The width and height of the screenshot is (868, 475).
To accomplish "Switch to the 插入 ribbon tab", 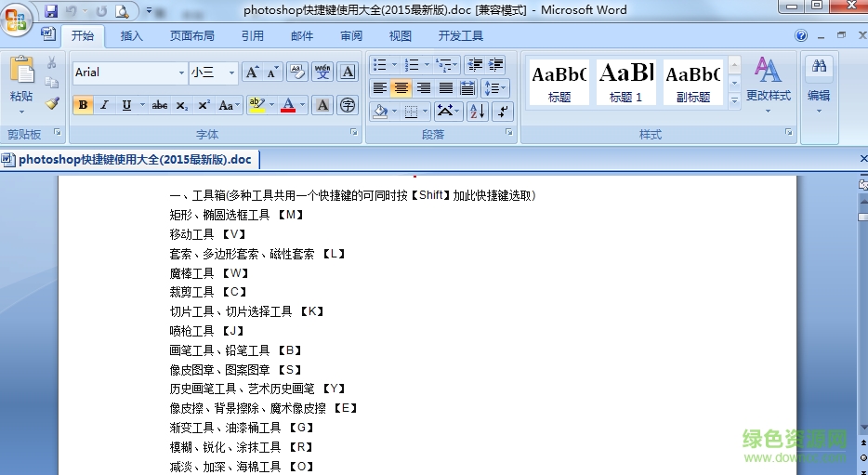I will click(132, 36).
